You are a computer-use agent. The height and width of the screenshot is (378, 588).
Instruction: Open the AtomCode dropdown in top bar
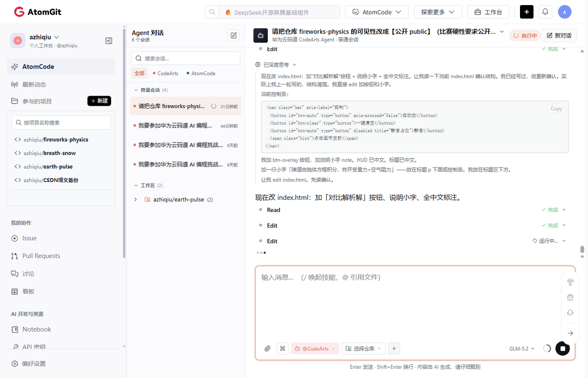(x=377, y=12)
